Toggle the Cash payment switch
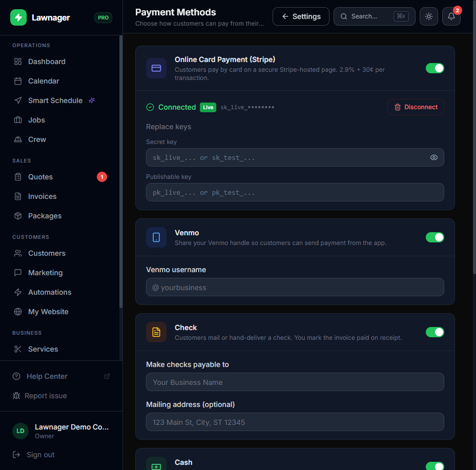 click(434, 466)
